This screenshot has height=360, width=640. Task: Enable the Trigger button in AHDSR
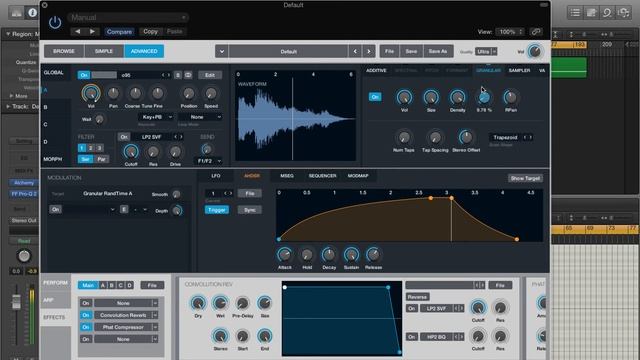(217, 210)
